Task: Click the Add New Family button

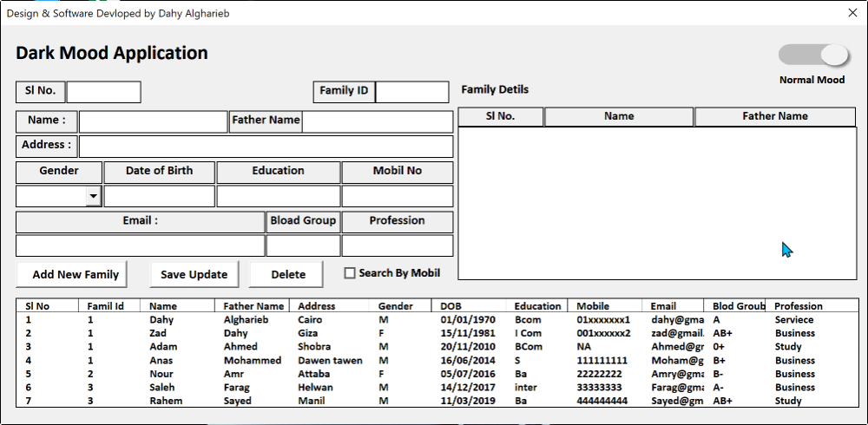Action: [71, 274]
